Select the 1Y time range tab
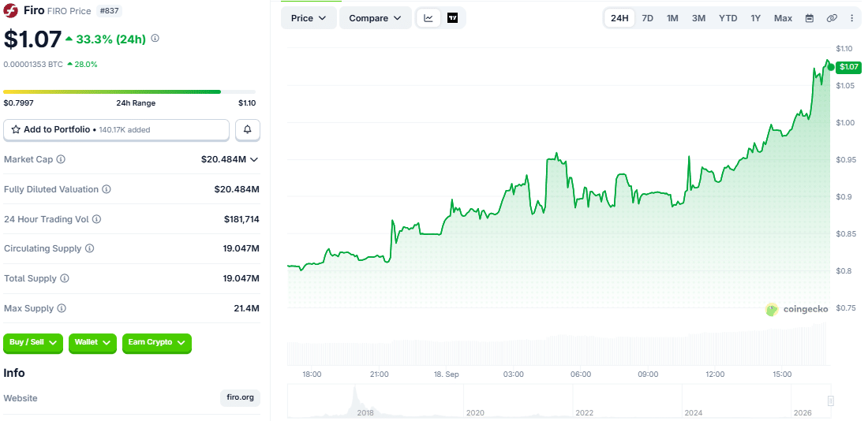The image size is (868, 421). pos(756,18)
